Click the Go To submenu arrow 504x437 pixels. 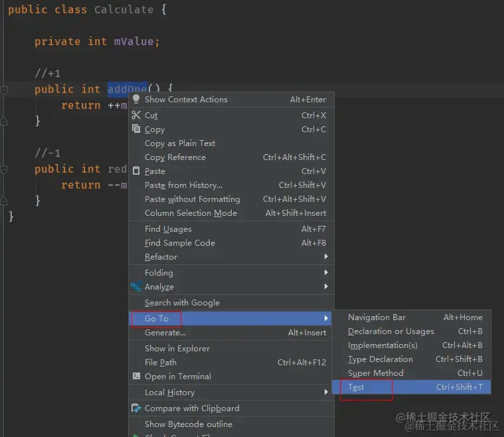326,318
